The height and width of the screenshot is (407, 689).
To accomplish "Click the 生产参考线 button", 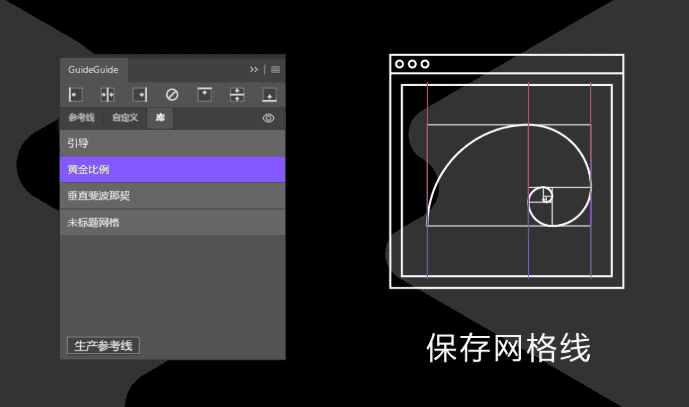I will 103,345.
